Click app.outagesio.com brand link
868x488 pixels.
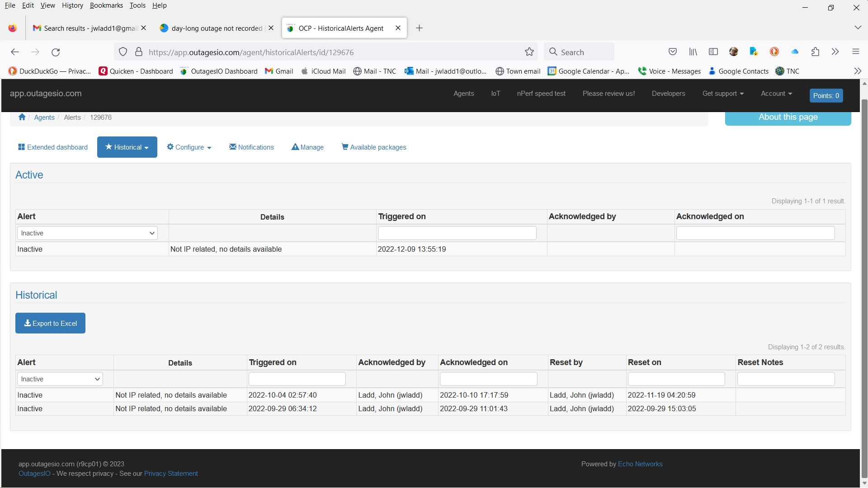[x=46, y=94]
